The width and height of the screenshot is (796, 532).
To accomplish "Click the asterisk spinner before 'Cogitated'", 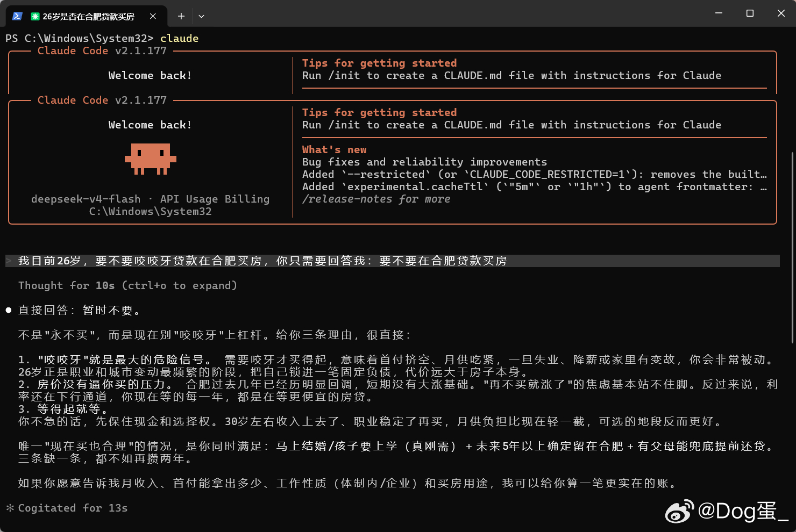I will point(10,508).
